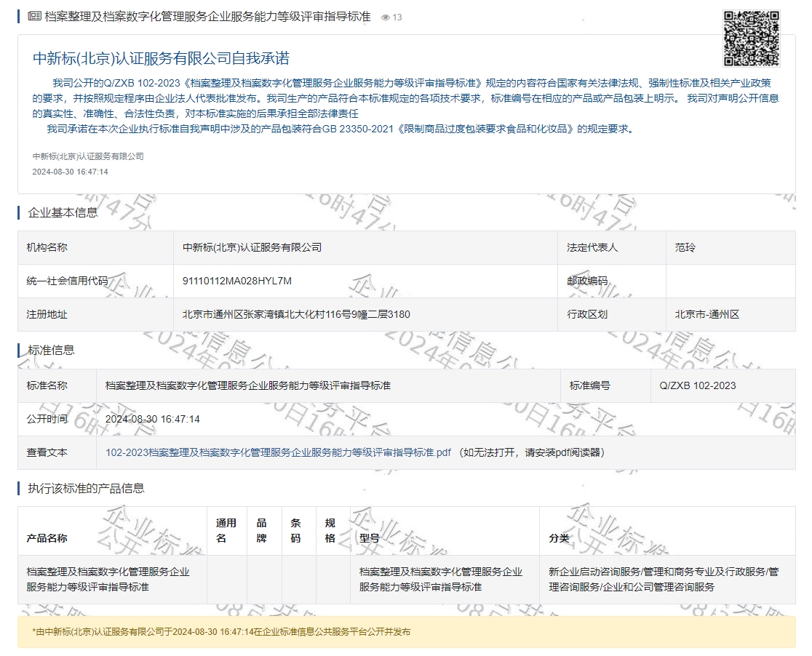Click the eye view-count icon
812x656 pixels.
coord(386,17)
